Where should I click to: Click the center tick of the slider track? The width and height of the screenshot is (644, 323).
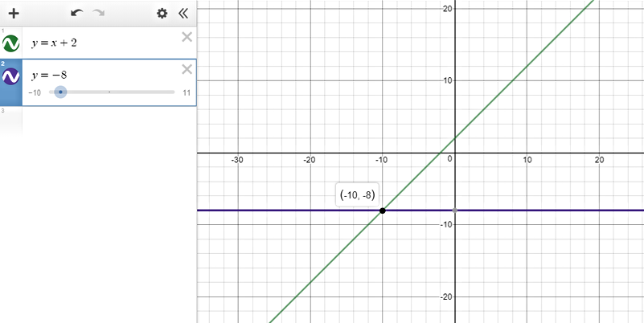[109, 92]
